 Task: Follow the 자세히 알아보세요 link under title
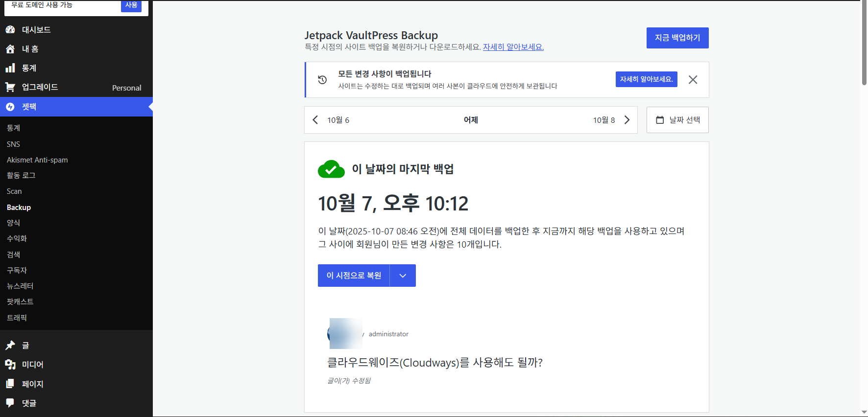[513, 47]
